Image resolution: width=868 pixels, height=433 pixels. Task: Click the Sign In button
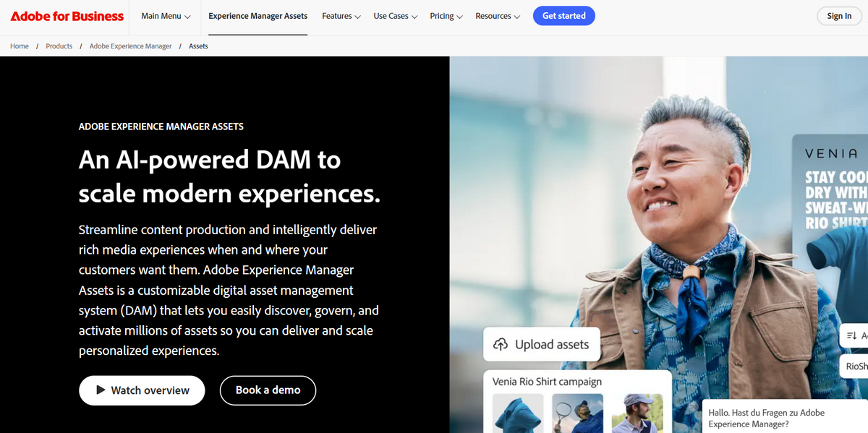click(839, 16)
